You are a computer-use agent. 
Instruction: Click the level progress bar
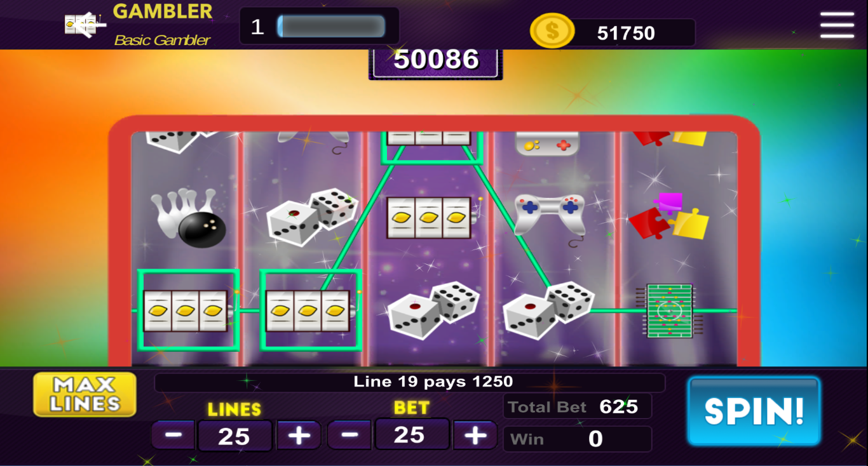pos(331,27)
